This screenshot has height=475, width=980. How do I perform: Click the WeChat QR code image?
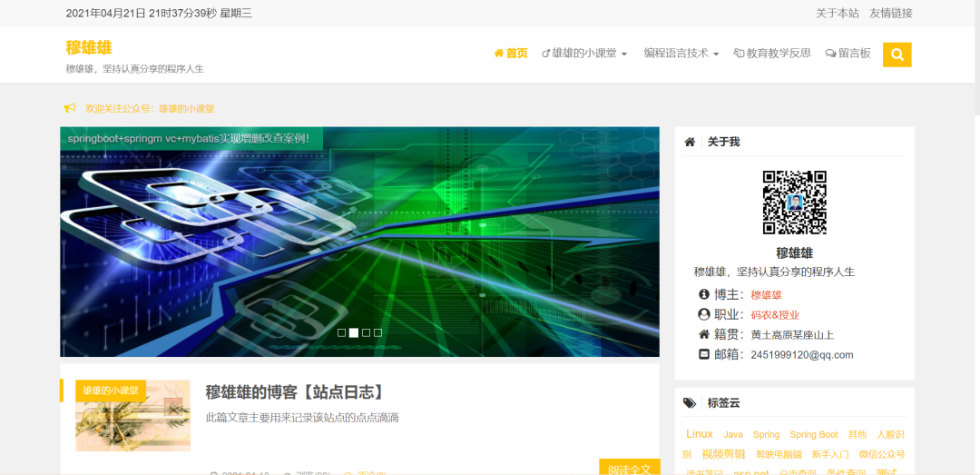pos(794,203)
